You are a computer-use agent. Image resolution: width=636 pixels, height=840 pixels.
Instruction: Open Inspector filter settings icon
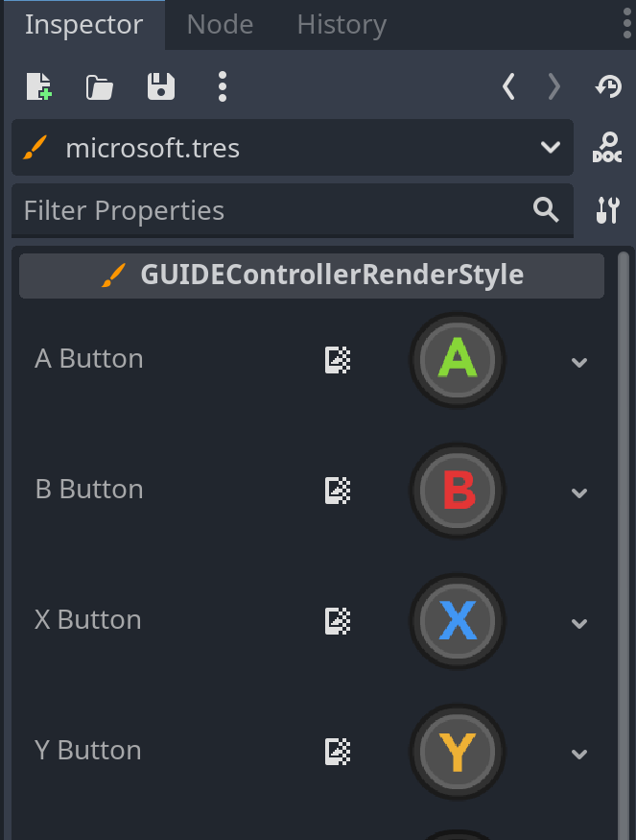tap(607, 210)
